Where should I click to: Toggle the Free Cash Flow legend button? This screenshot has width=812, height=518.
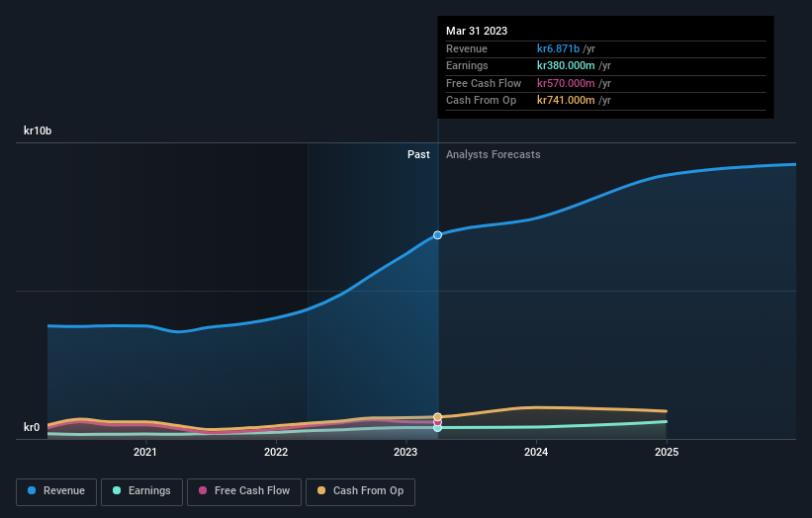(x=244, y=491)
